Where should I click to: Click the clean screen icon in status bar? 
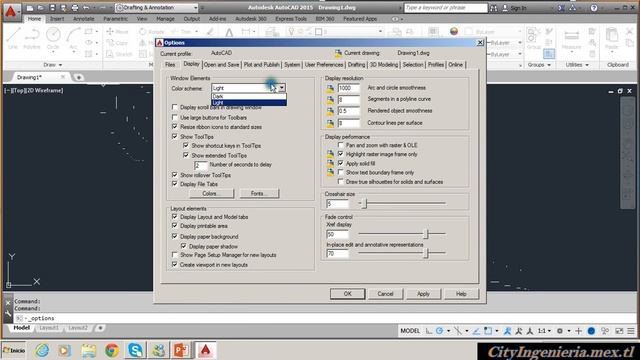pyautogui.click(x=619, y=331)
